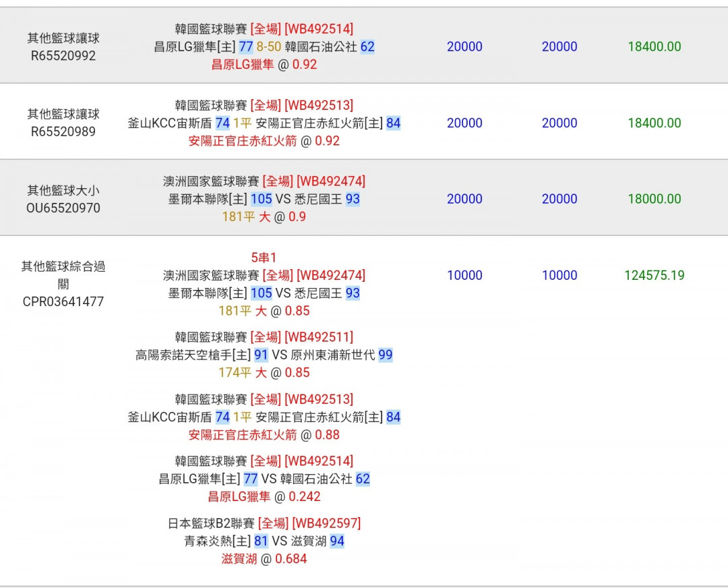The height and width of the screenshot is (588, 728).
Task: Click league line WB492474 inside the 5串1 parlay
Action: 264,276
